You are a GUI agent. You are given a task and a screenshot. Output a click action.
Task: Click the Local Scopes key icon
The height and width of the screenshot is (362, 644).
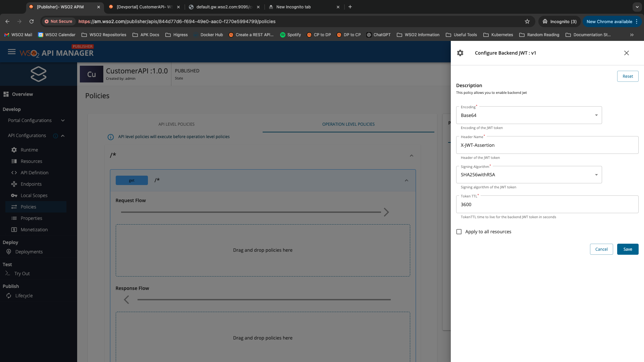point(14,195)
